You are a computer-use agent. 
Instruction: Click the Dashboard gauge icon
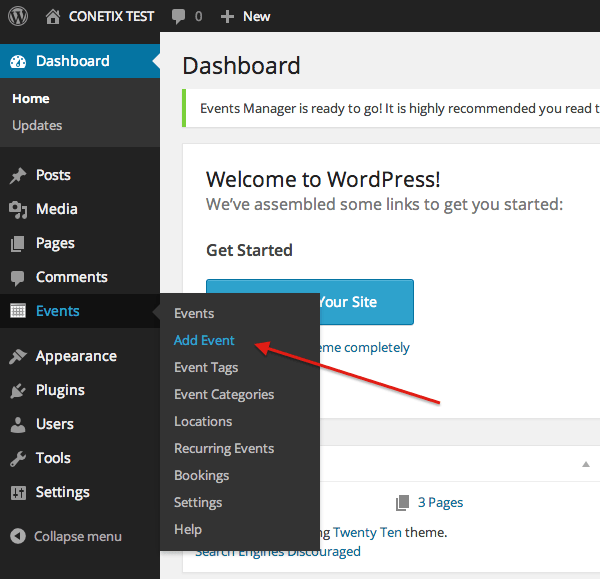[x=18, y=62]
